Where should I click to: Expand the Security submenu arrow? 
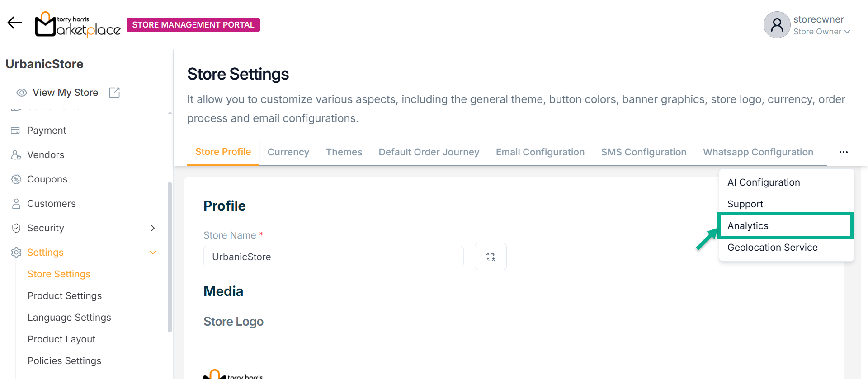point(153,228)
